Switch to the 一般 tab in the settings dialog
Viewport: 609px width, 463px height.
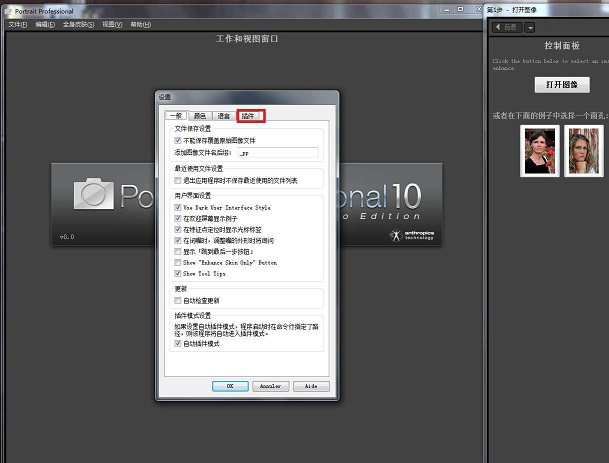point(176,115)
